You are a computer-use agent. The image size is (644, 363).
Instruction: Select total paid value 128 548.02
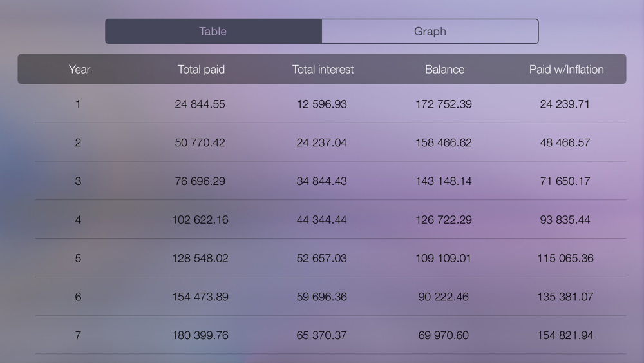(x=200, y=259)
